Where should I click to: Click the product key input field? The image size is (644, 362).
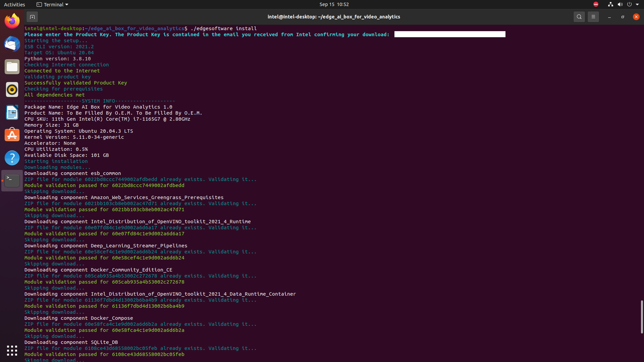tap(449, 35)
